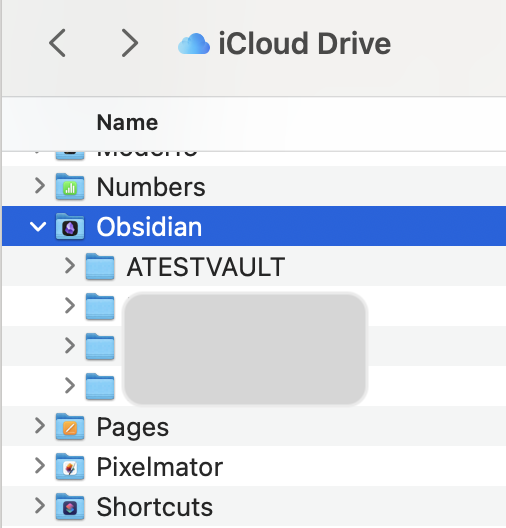Select the Pixelmator row label

click(x=160, y=467)
